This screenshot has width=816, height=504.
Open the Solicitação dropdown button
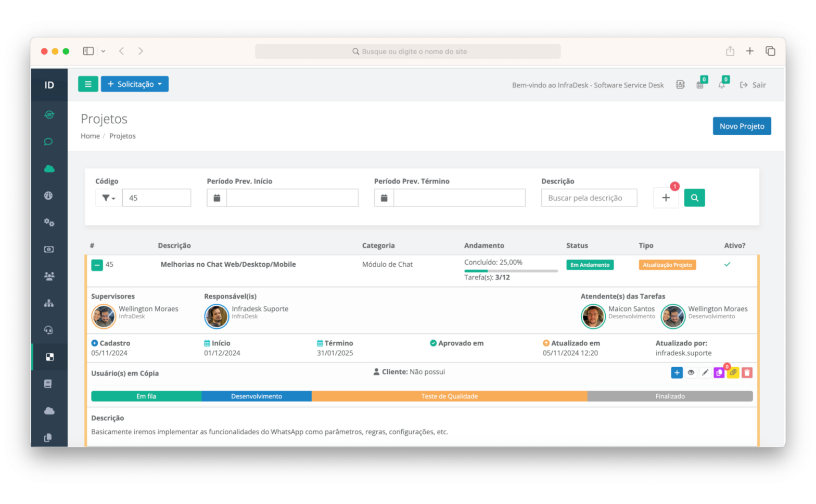click(x=134, y=84)
